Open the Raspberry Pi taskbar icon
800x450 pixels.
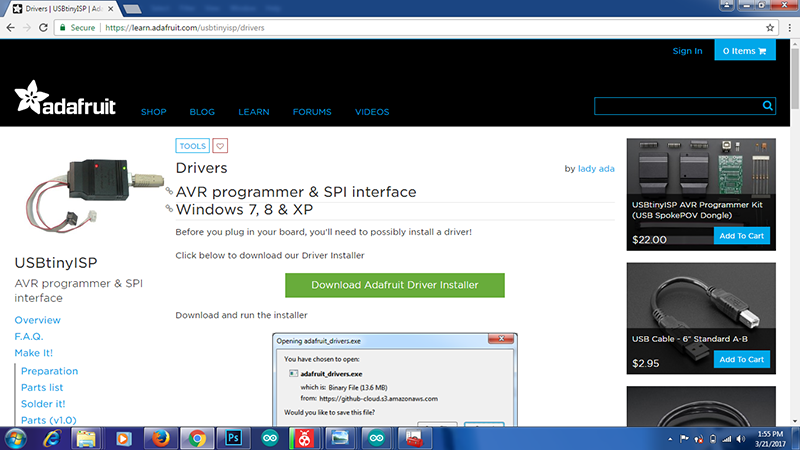pyautogui.click(x=305, y=439)
